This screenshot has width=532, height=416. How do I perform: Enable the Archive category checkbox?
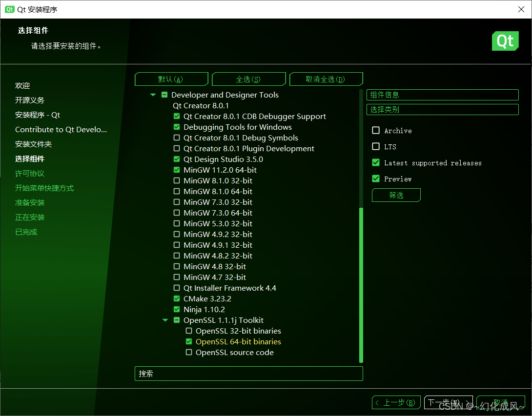[x=376, y=131]
